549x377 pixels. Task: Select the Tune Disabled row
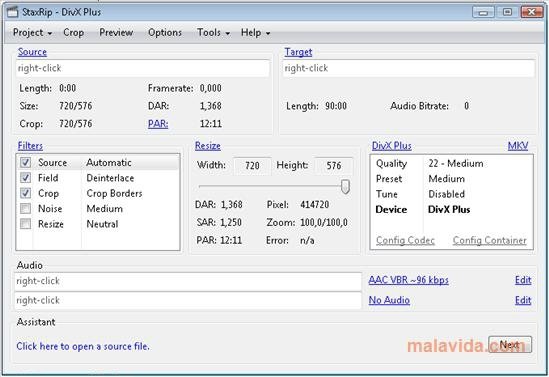tap(452, 194)
